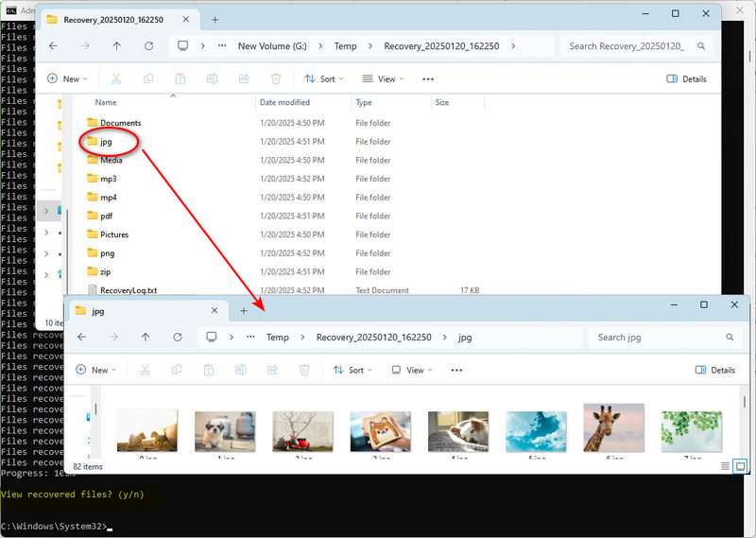Click Recovery_20250120_162250 breadcrumb in jpg window
This screenshot has height=538, width=756.
pyautogui.click(x=373, y=337)
